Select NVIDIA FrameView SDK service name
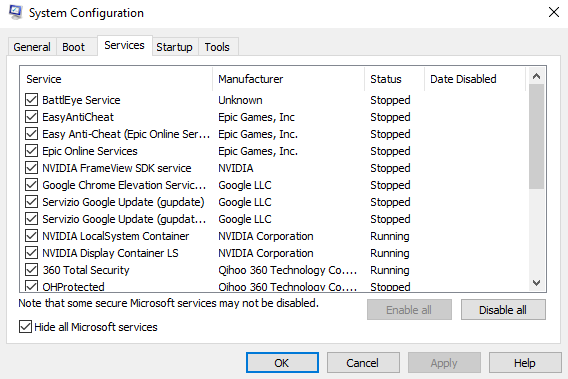This screenshot has width=568, height=379. click(117, 168)
